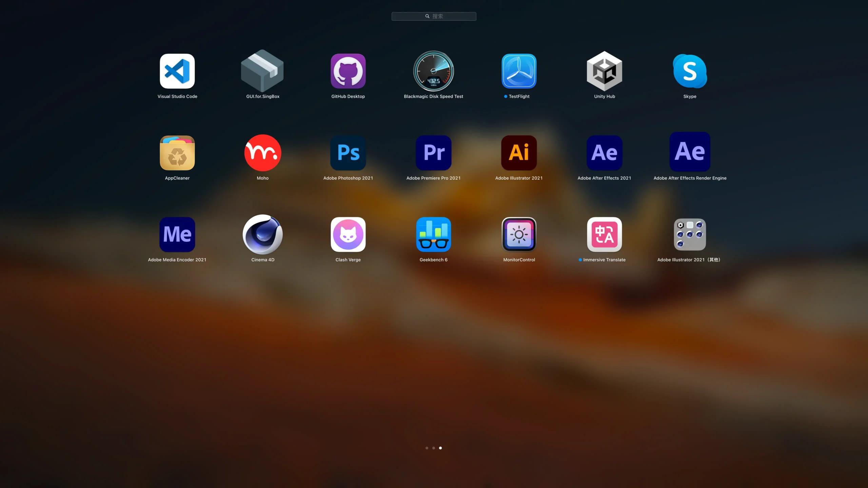This screenshot has width=868, height=488.
Task: Click the 'Adobe After Effects Render Engine' label
Action: 690,178
